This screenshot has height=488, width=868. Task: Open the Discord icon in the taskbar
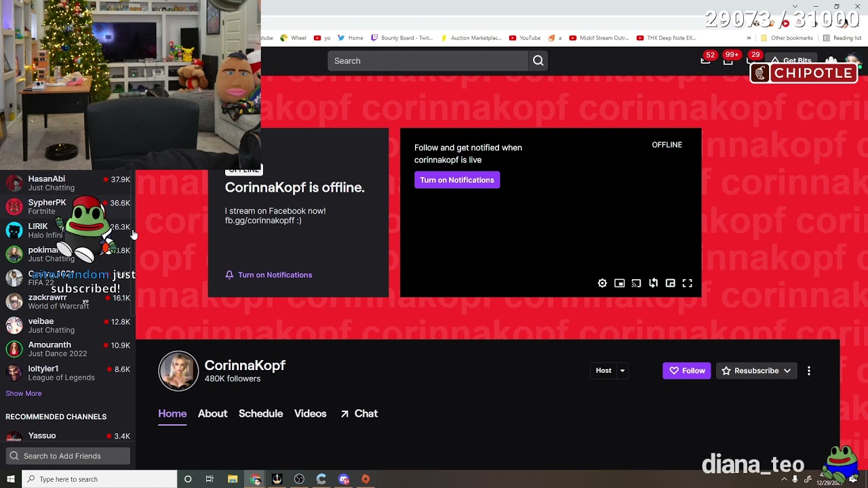pyautogui.click(x=344, y=479)
